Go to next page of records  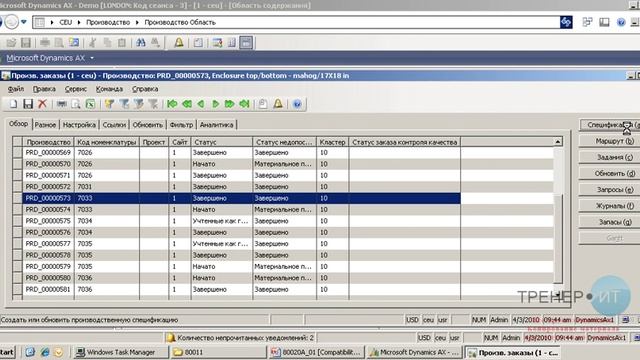click(229, 104)
